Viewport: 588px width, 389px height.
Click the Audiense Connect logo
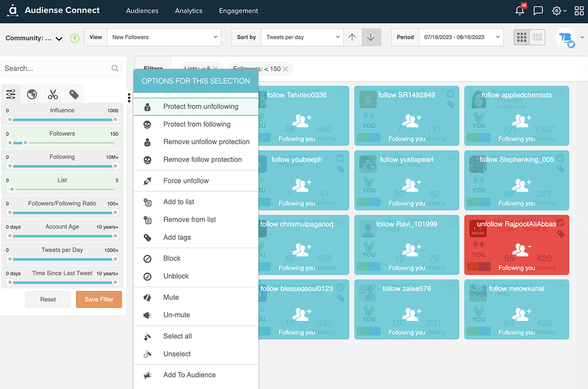click(54, 10)
